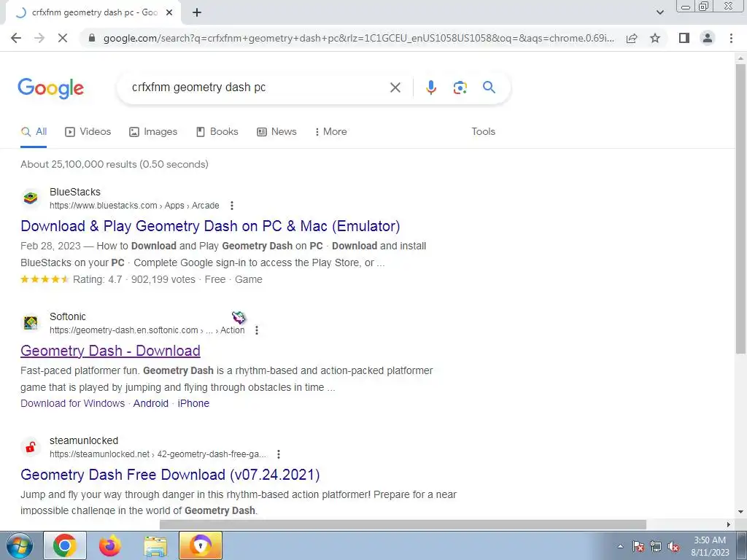747x560 pixels.
Task: Open the Windows Start menu
Action: pos(20,545)
